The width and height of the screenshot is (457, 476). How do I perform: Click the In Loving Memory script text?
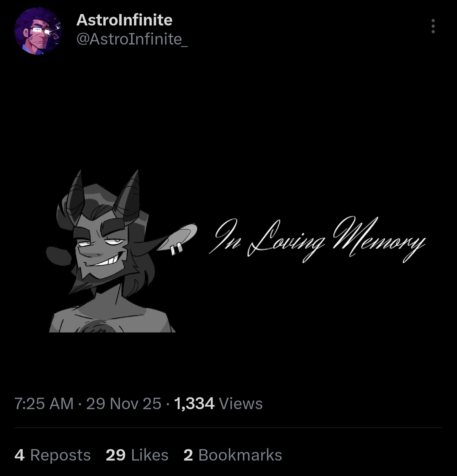tap(317, 240)
